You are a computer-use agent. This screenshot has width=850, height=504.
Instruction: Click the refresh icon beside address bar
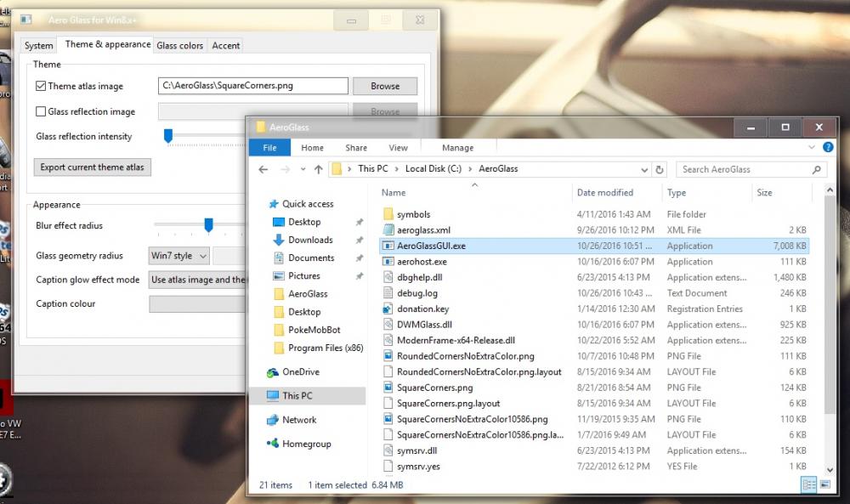[660, 169]
